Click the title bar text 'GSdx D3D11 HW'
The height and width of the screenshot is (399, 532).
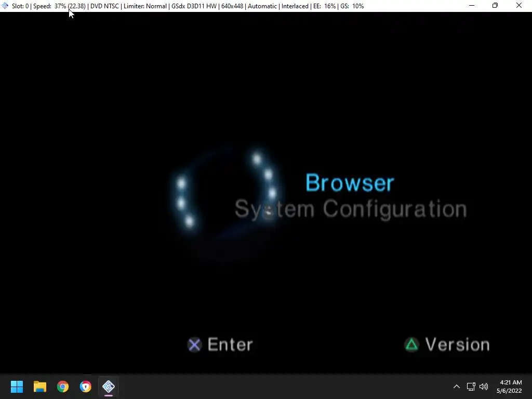click(194, 6)
